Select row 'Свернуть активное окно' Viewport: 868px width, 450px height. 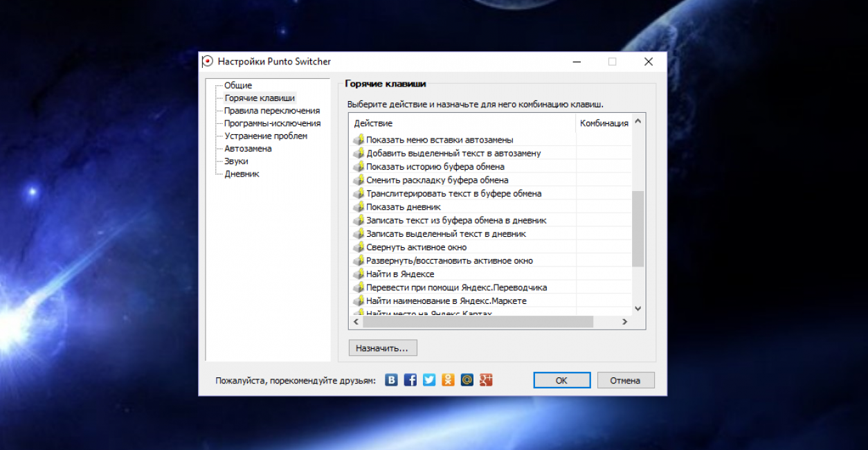click(490, 247)
